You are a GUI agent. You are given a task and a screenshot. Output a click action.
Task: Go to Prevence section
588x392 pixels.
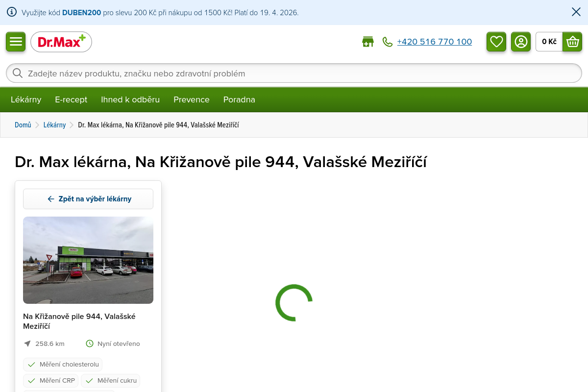point(191,100)
